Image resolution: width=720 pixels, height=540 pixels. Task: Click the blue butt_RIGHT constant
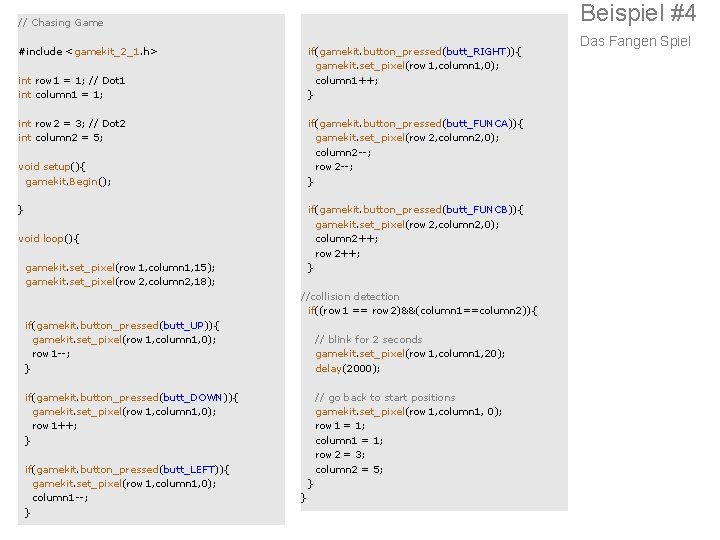pos(476,51)
